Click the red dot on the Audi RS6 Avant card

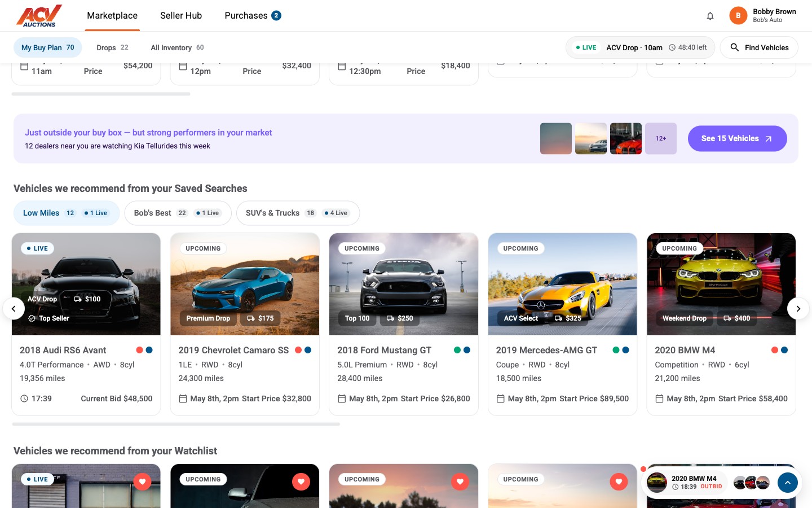point(139,350)
